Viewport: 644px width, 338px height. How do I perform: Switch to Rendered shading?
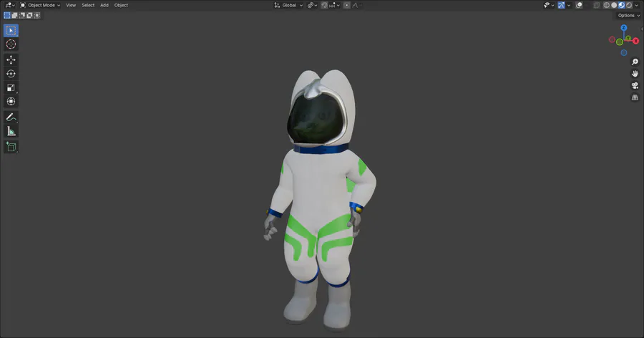(x=629, y=5)
